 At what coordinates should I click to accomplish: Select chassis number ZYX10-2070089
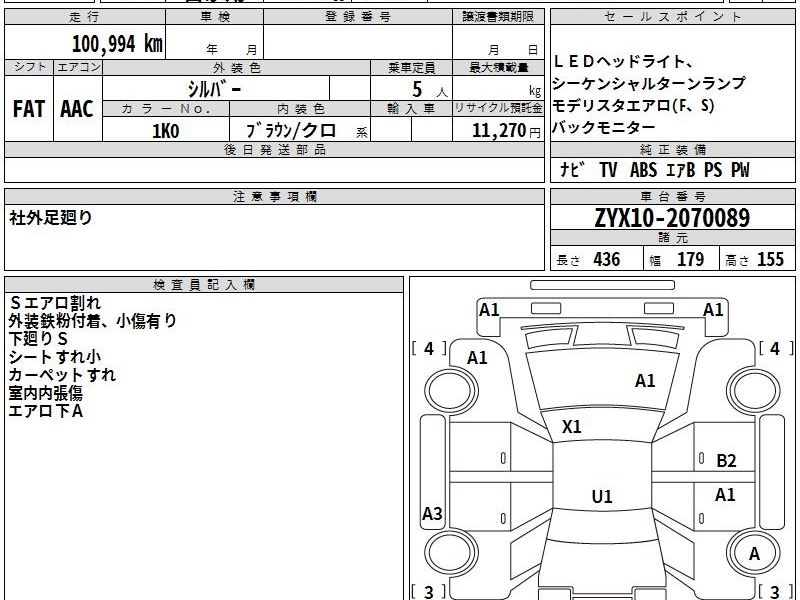pos(672,218)
